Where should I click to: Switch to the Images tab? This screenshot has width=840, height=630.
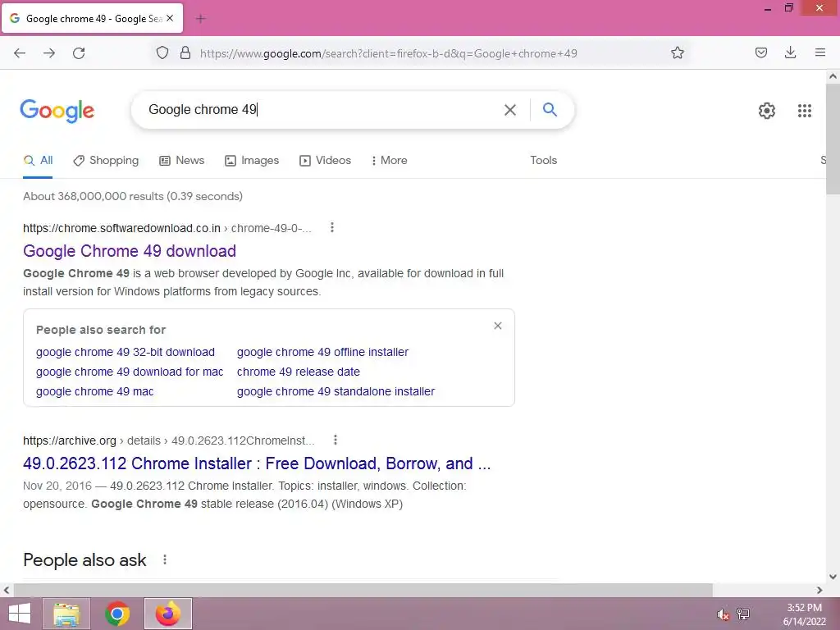[252, 160]
